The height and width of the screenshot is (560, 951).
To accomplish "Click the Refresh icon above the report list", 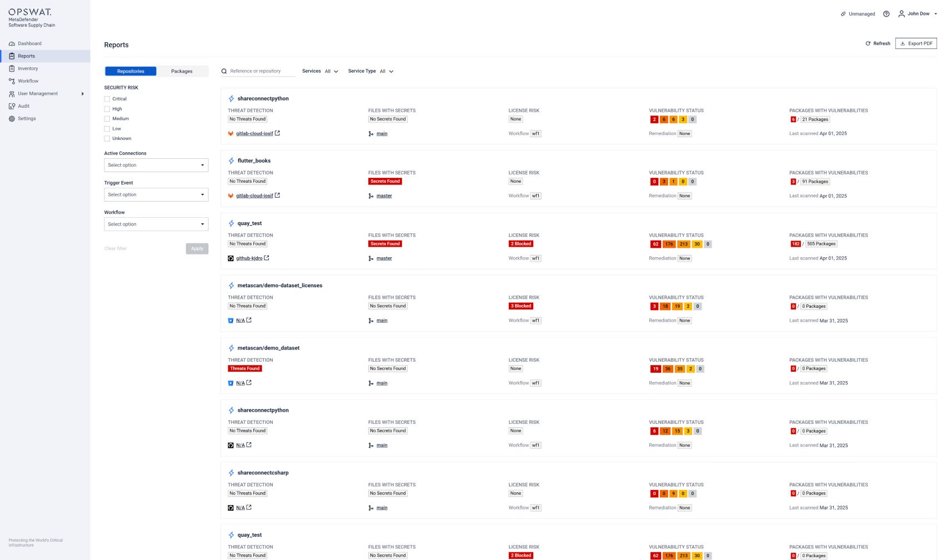I will pyautogui.click(x=868, y=43).
